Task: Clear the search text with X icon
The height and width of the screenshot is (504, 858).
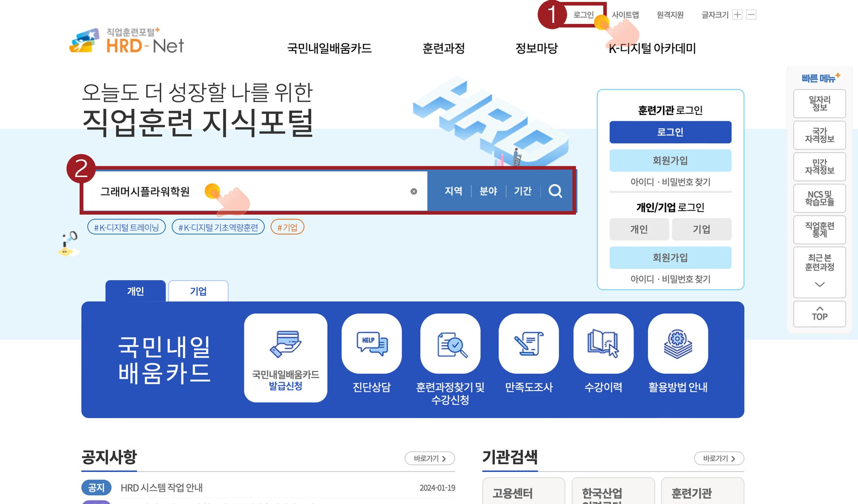Action: tap(414, 191)
